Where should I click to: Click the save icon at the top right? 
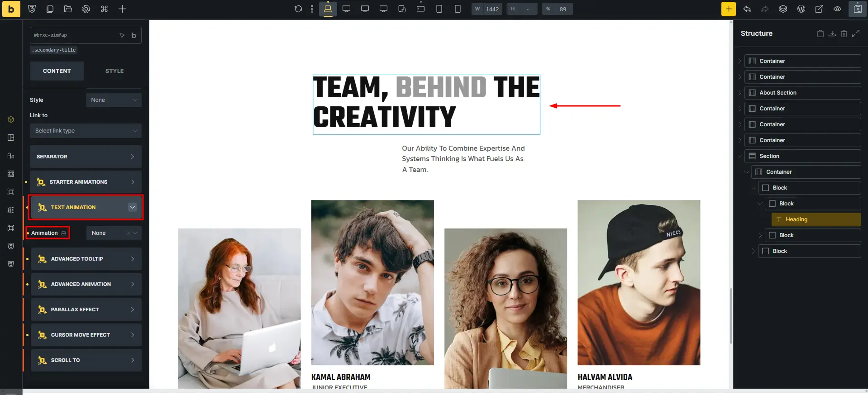click(x=857, y=9)
